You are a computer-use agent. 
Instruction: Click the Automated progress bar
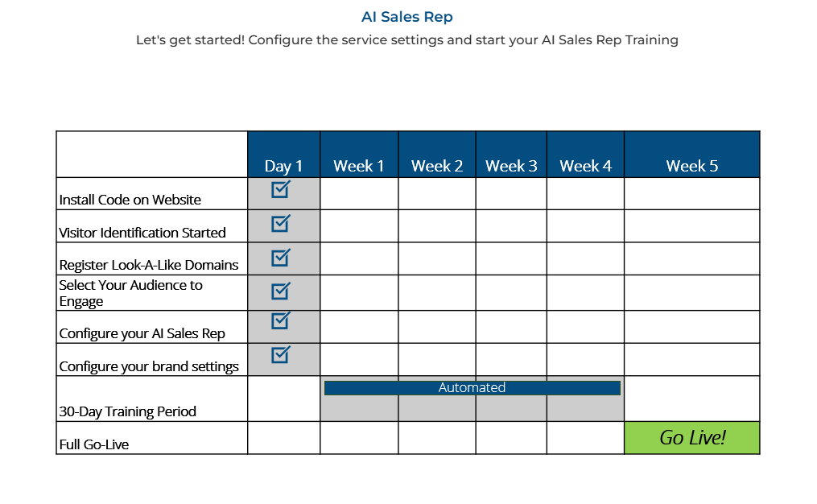(x=472, y=388)
